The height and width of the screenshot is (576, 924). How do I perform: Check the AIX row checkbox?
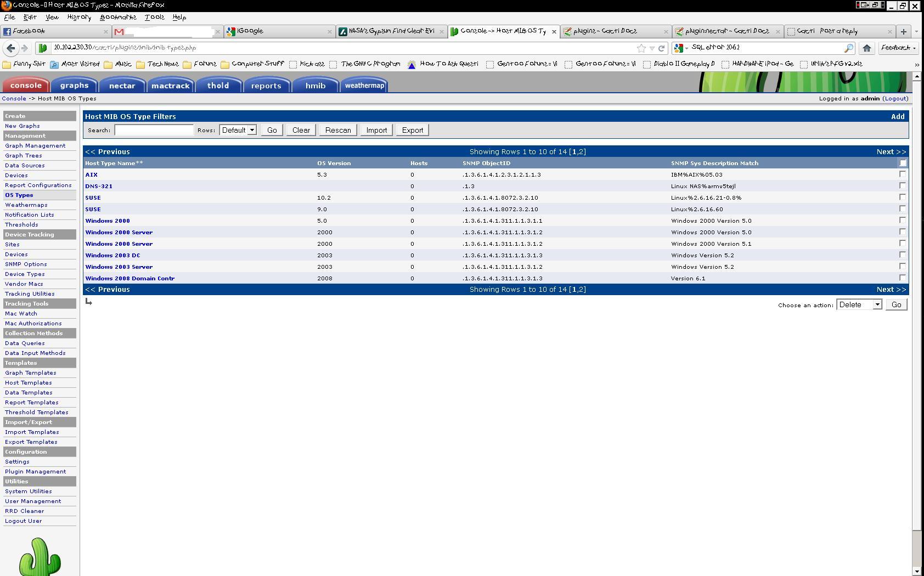tap(903, 174)
